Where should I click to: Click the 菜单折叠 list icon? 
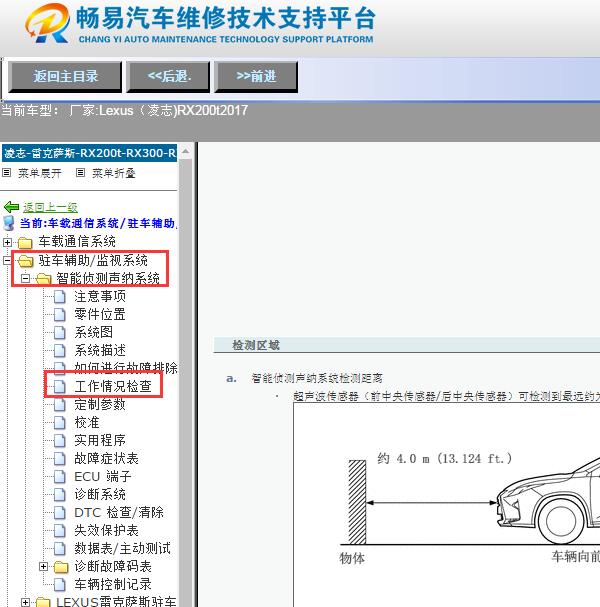pyautogui.click(x=81, y=173)
